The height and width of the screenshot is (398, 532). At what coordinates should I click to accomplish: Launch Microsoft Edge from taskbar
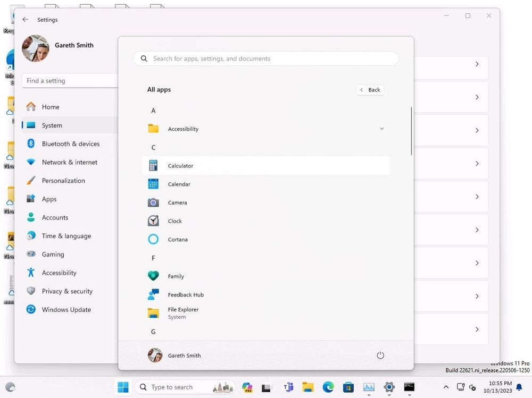(328, 387)
